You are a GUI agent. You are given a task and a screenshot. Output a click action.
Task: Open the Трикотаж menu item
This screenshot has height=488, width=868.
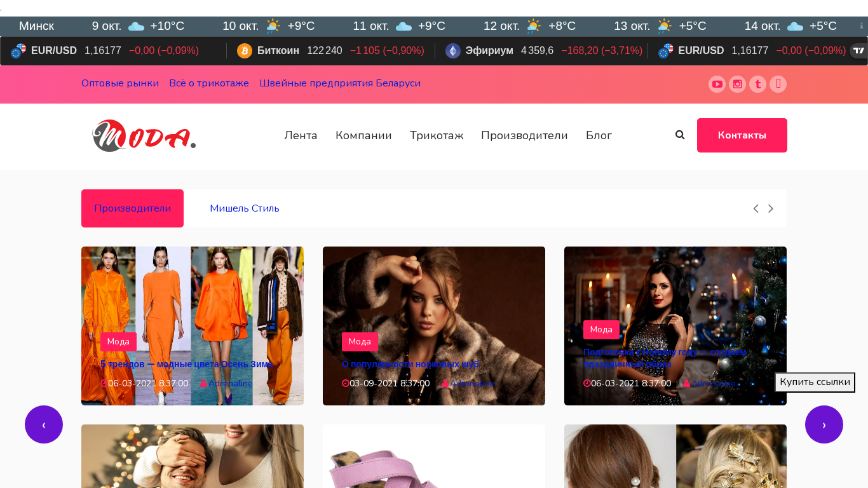(x=437, y=135)
